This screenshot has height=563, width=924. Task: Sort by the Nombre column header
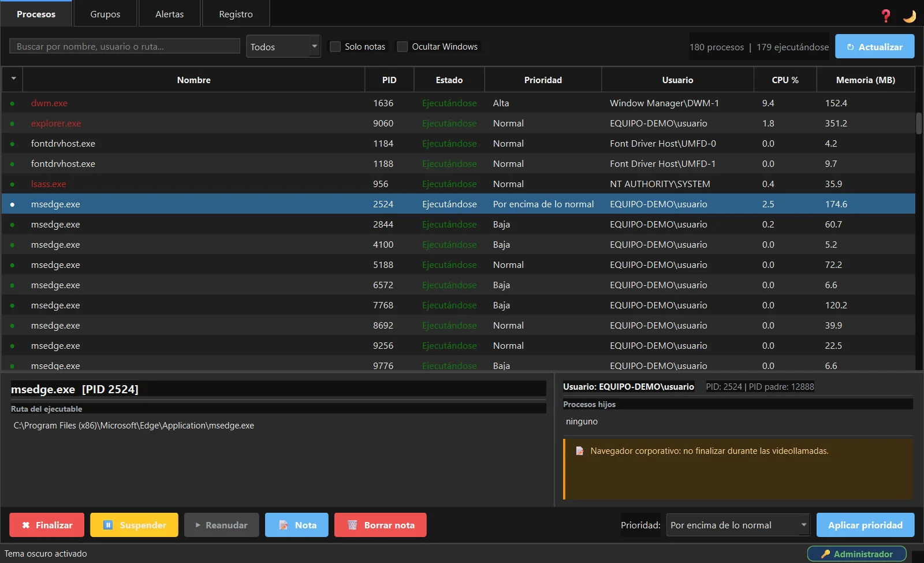(x=193, y=80)
